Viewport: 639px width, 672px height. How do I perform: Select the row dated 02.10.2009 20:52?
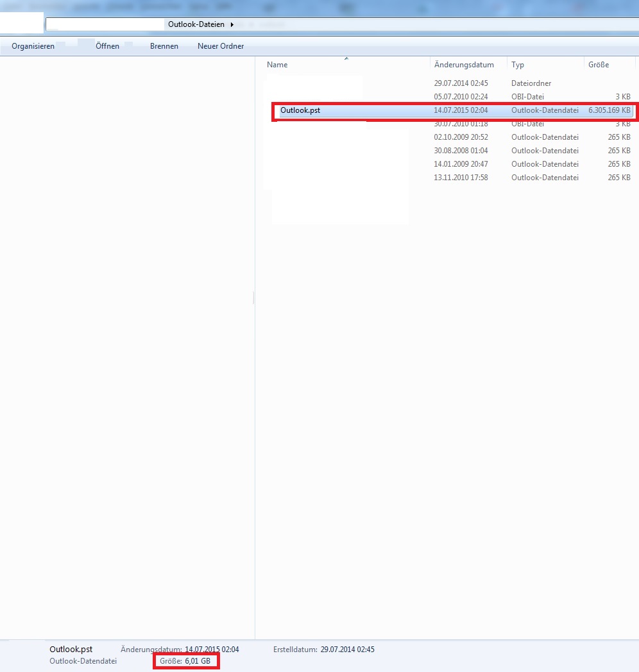coord(449,137)
